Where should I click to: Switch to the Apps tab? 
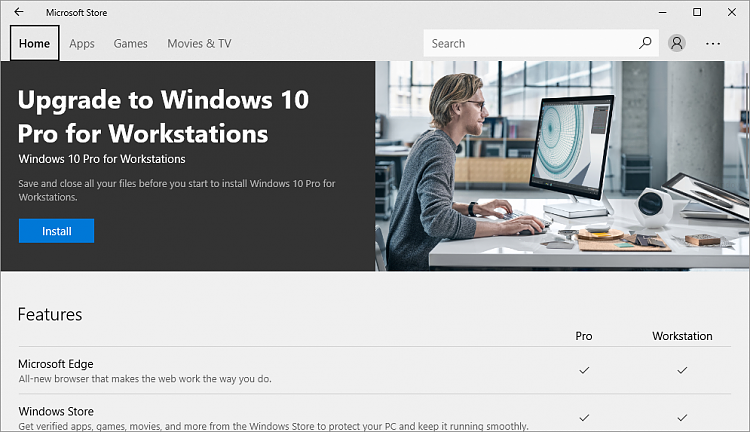82,44
